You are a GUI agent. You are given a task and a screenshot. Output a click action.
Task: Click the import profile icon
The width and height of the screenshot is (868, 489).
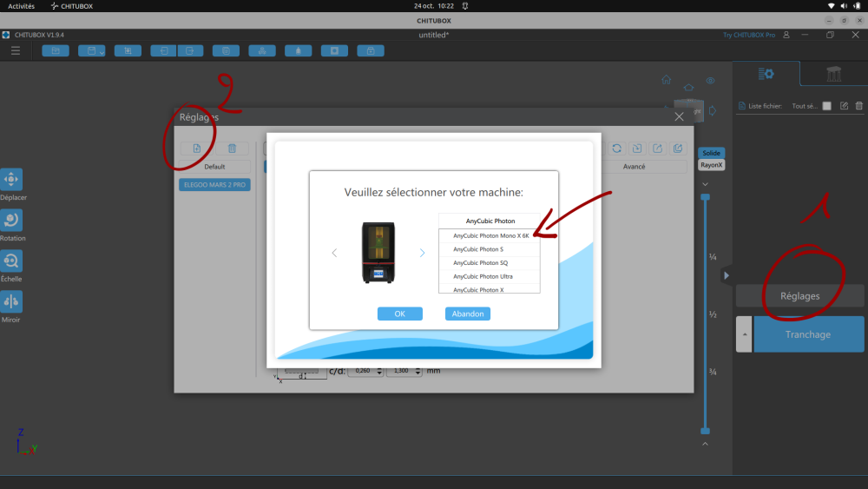[637, 149]
